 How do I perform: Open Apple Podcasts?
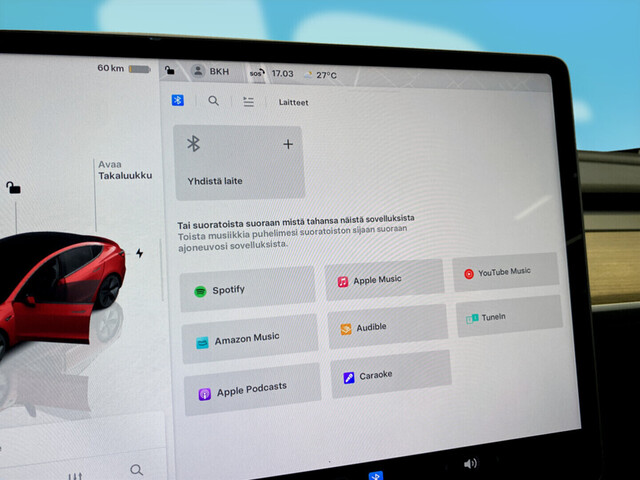tap(252, 389)
